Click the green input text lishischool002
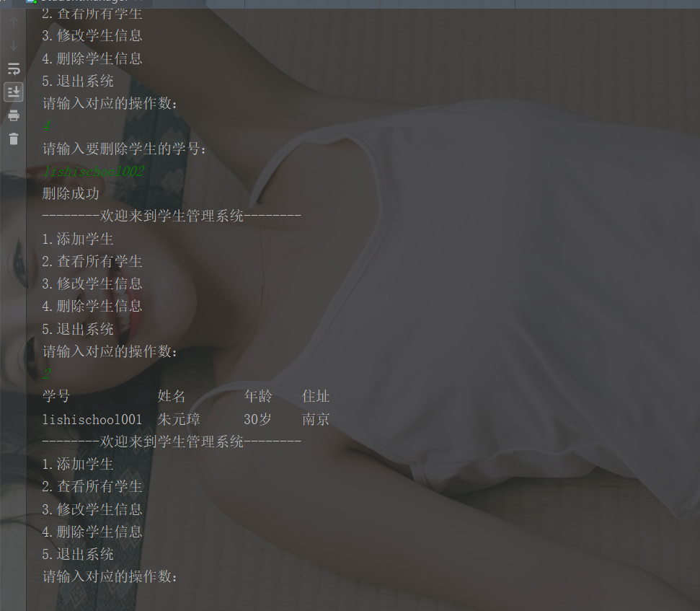The height and width of the screenshot is (611, 700). pos(93,172)
